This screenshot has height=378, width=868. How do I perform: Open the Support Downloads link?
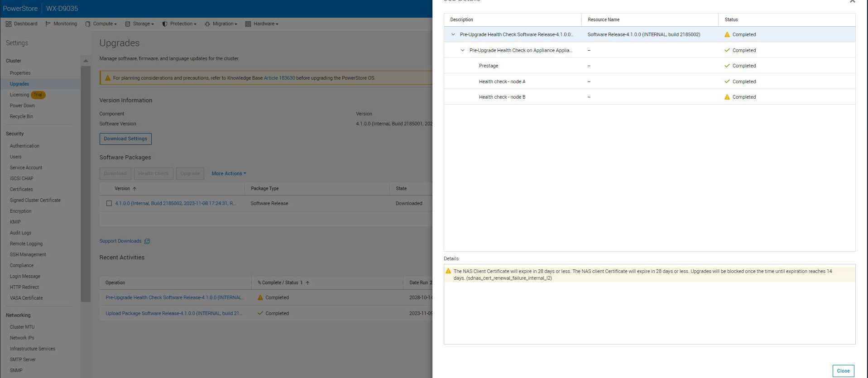tap(120, 241)
